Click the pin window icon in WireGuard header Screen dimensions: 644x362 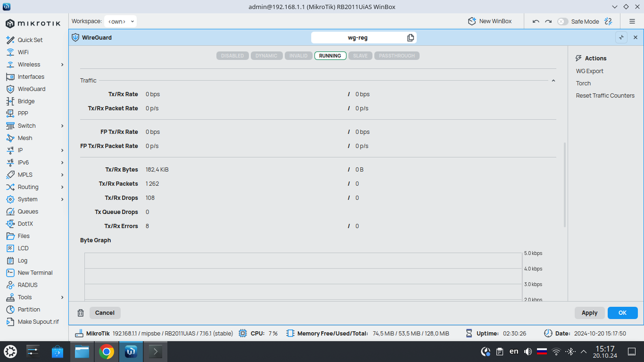(621, 38)
